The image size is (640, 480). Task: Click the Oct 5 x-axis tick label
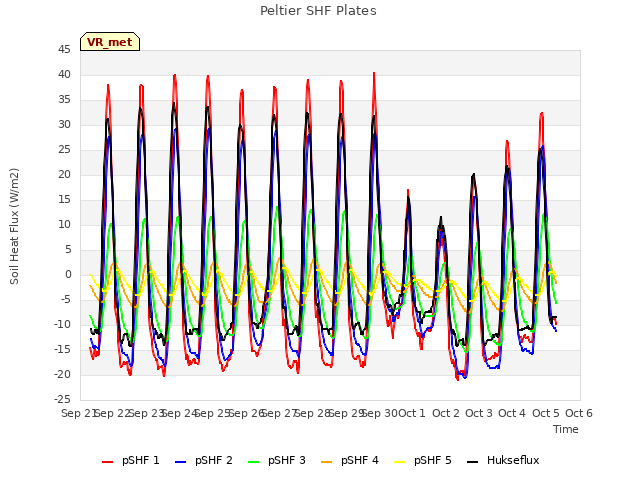point(546,413)
